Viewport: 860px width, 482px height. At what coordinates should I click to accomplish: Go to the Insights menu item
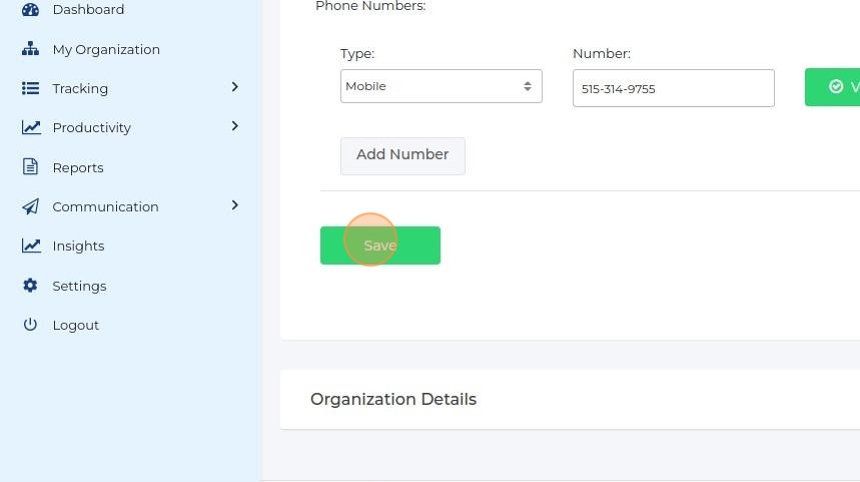coord(78,246)
